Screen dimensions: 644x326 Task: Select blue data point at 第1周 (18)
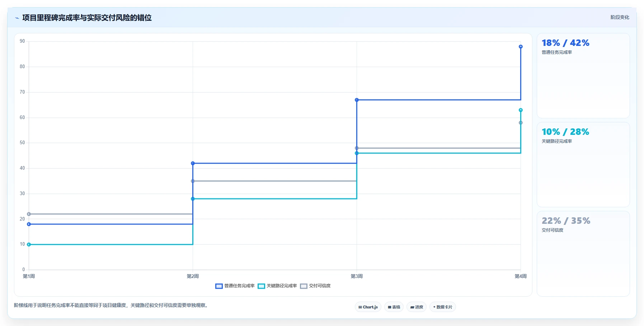click(29, 224)
